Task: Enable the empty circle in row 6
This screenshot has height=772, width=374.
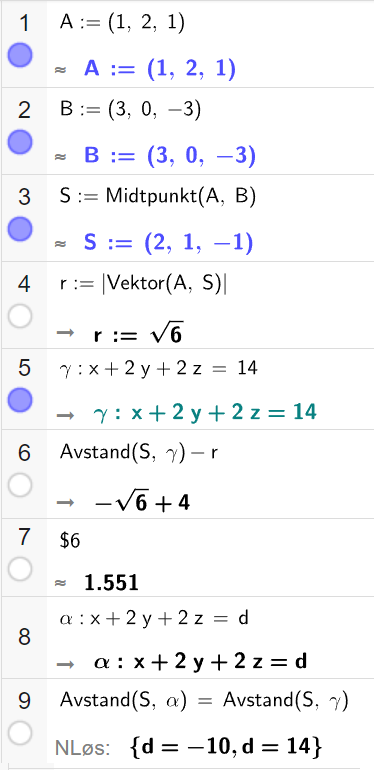Action: point(20,485)
